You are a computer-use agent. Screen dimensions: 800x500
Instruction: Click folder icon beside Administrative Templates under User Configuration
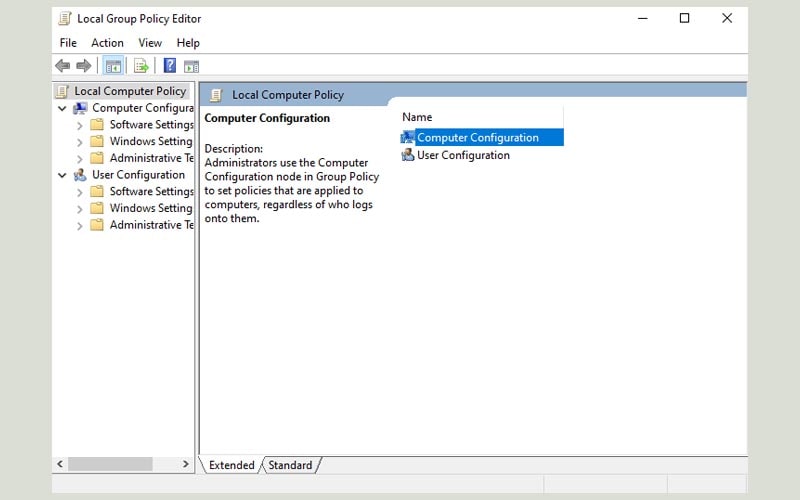[97, 225]
